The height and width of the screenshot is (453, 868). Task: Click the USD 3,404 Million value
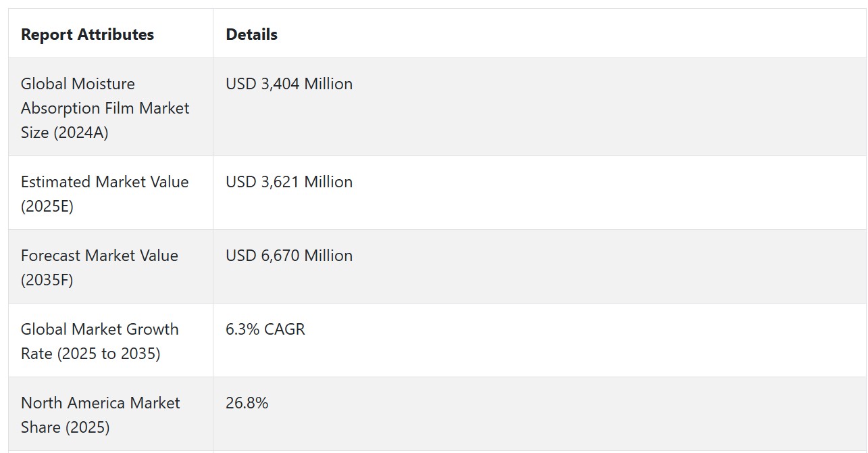pos(289,84)
